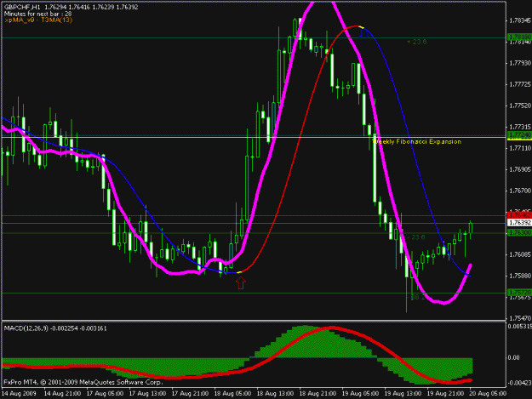Screen dimensions: 532x399
Task: Click price scale value 1.75470
Action: (520, 318)
